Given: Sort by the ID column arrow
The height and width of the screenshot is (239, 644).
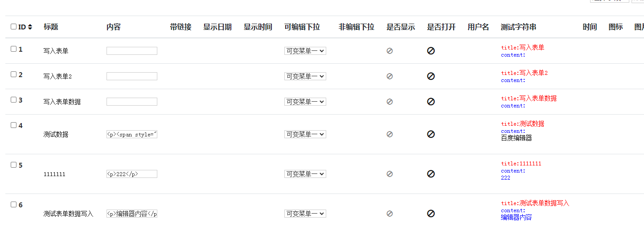Looking at the screenshot, I should [x=30, y=27].
